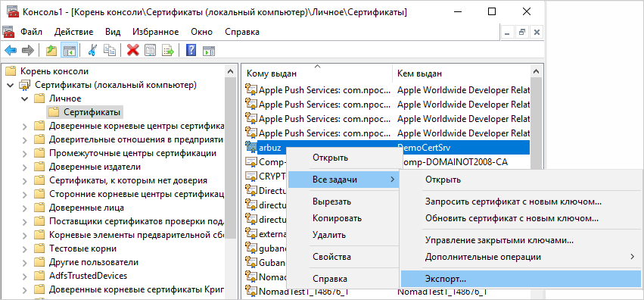Select the Тестовые корни folder
Screen dimensions: 644x300
pos(82,248)
